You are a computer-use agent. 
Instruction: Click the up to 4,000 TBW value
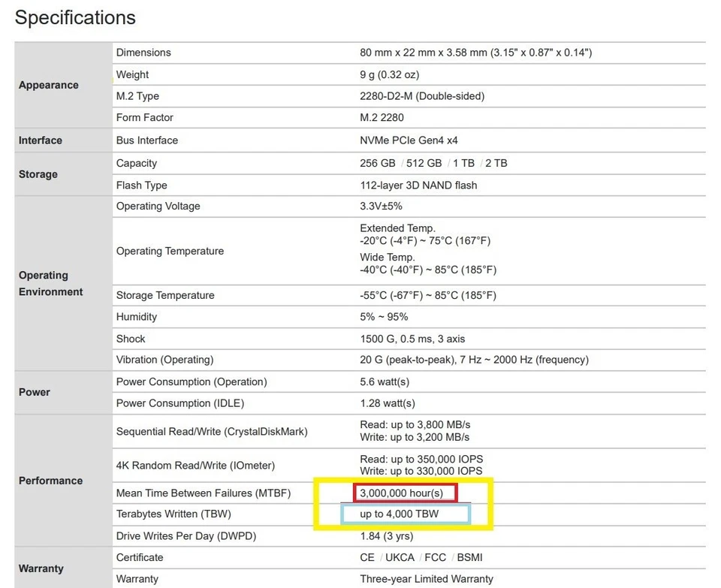399,514
